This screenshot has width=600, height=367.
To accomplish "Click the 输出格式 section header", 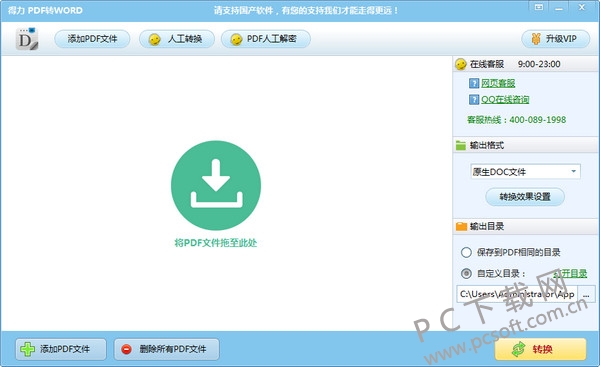I will pos(526,145).
